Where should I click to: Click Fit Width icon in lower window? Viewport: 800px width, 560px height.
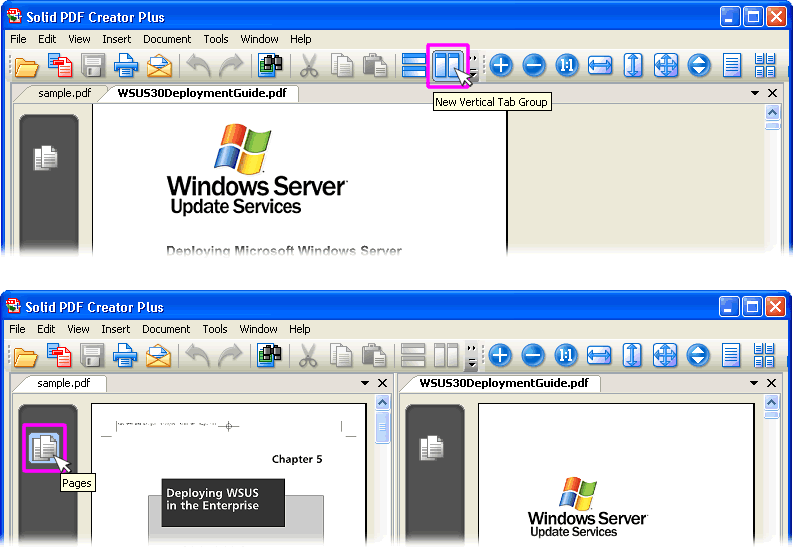pyautogui.click(x=599, y=355)
